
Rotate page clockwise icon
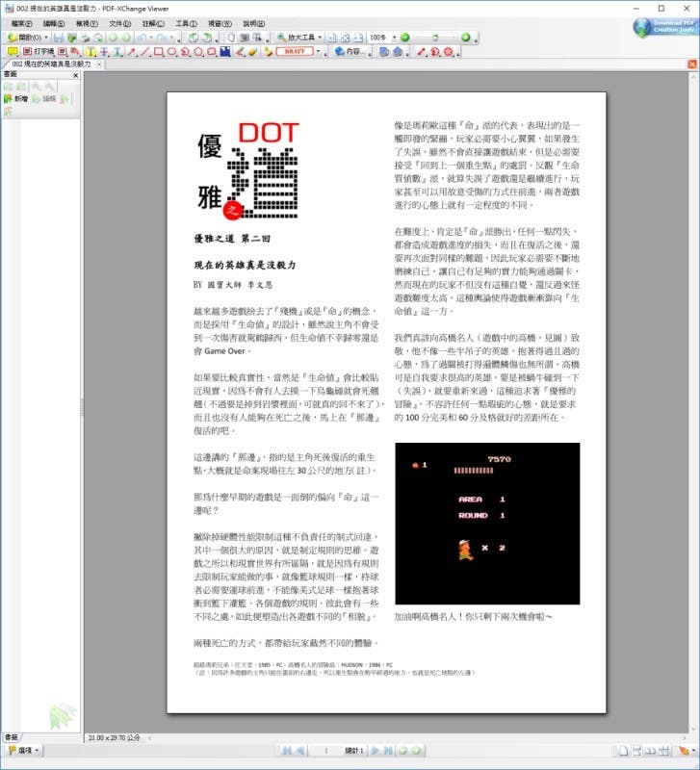pos(207,38)
